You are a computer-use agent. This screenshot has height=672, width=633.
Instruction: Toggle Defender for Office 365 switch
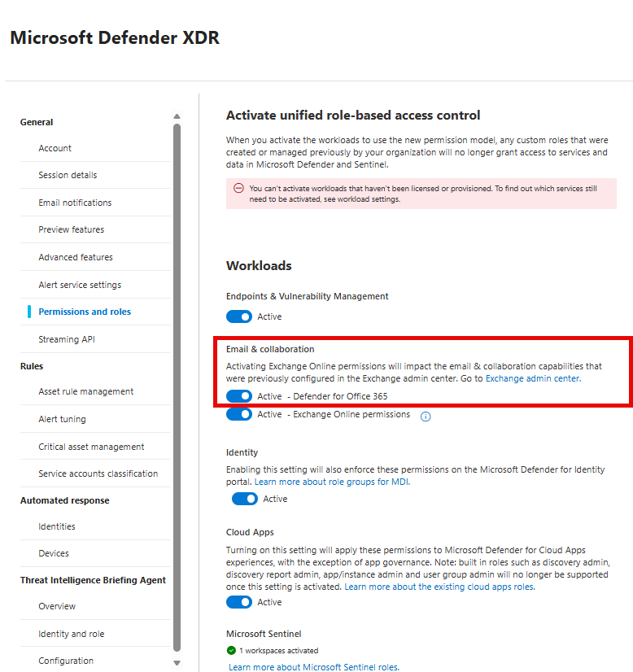pyautogui.click(x=239, y=396)
